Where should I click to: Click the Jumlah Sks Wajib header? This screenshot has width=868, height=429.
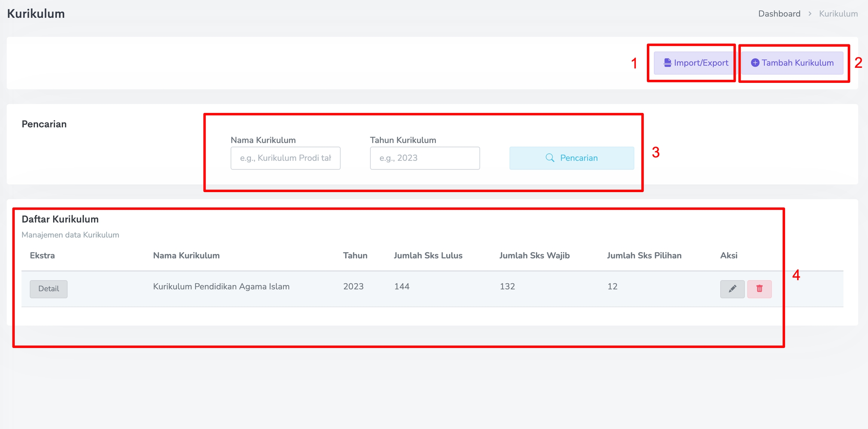pos(534,255)
